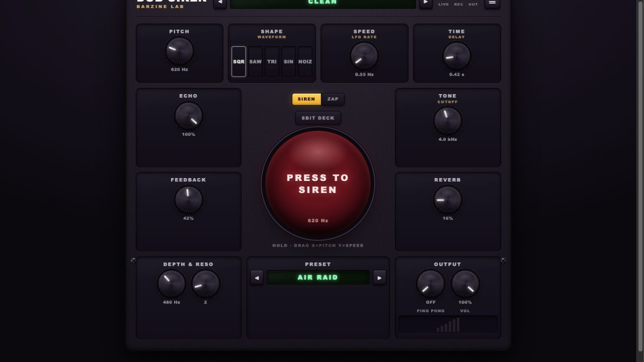The image size is (644, 362).
Task: Click the top bar previous arrow beside CLEAN
Action: (x=220, y=3)
